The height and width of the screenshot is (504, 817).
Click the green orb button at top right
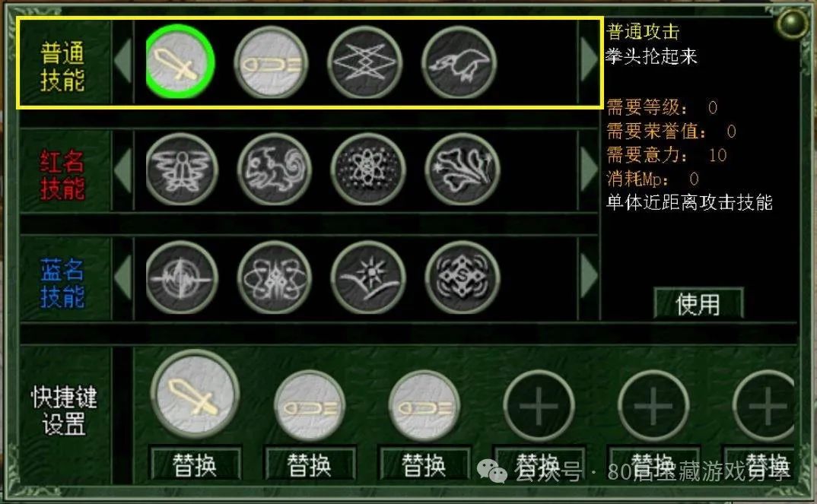[792, 23]
